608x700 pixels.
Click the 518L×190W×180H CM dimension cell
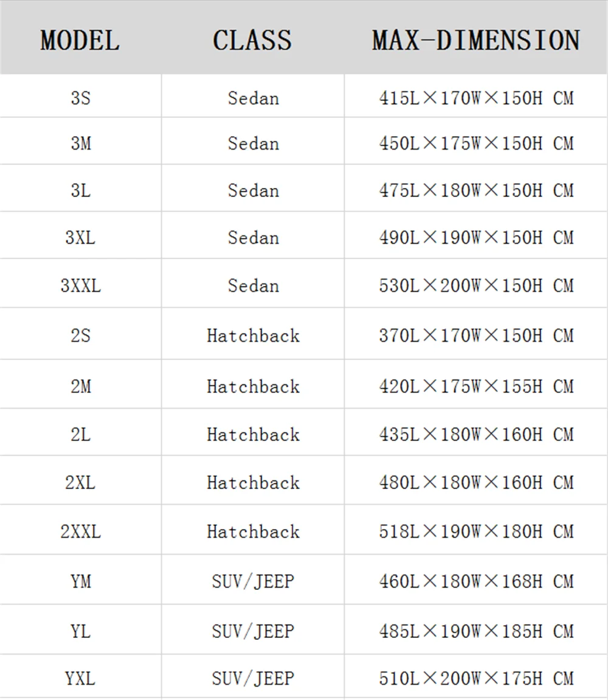(476, 532)
